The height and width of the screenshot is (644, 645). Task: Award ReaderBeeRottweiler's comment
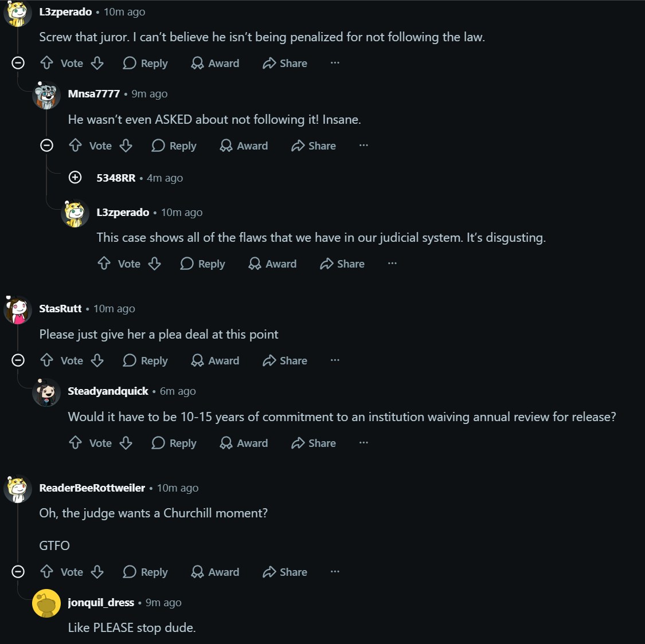(215, 572)
